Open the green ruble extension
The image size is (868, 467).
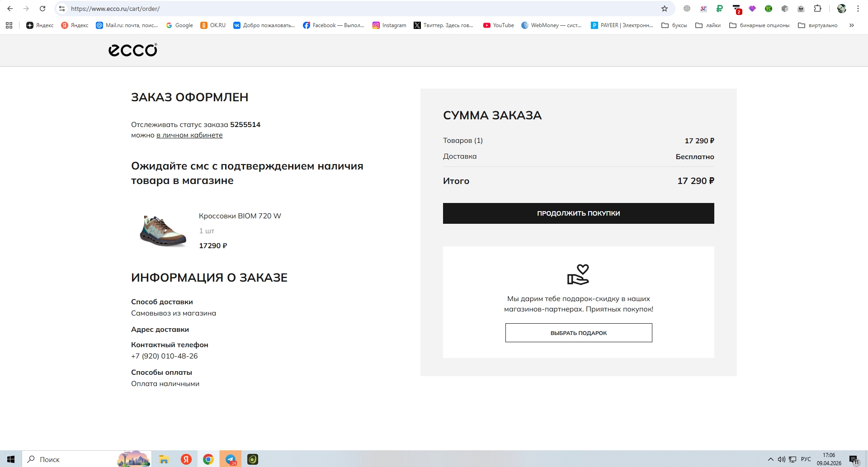click(720, 9)
